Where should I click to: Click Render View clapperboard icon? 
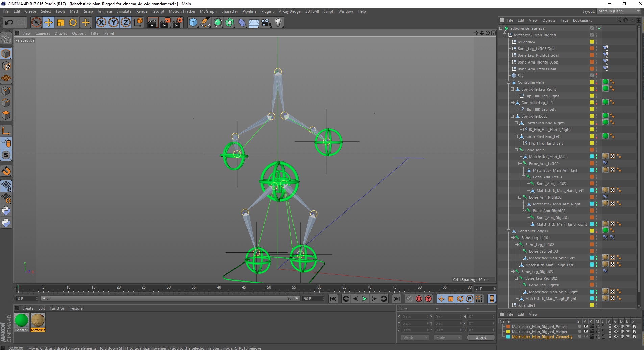[x=153, y=22]
